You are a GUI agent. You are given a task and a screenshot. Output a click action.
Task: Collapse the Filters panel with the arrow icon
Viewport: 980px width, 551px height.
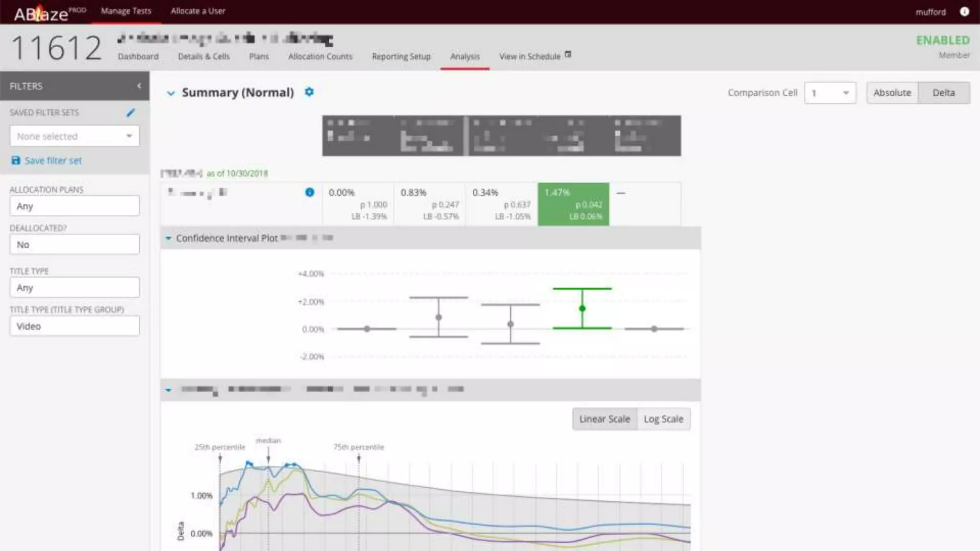pos(139,86)
